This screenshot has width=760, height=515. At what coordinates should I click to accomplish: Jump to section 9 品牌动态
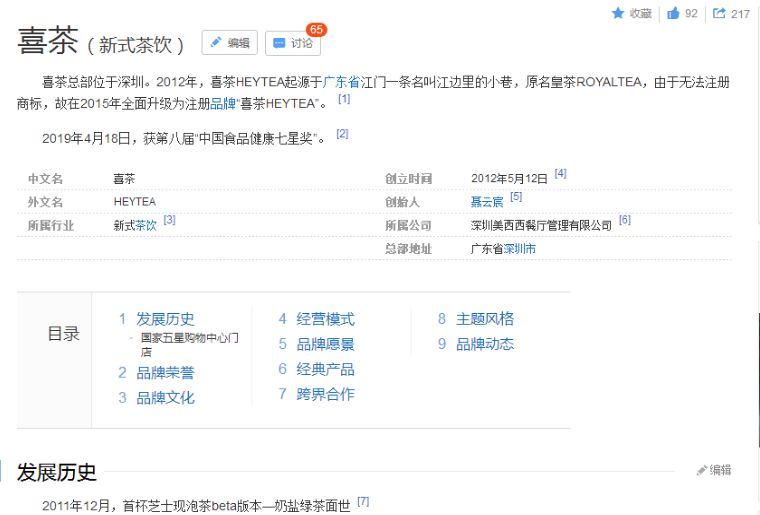(485, 344)
